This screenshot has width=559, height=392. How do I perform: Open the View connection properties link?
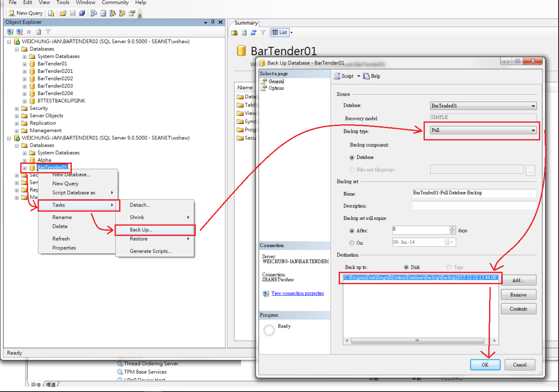point(297,293)
